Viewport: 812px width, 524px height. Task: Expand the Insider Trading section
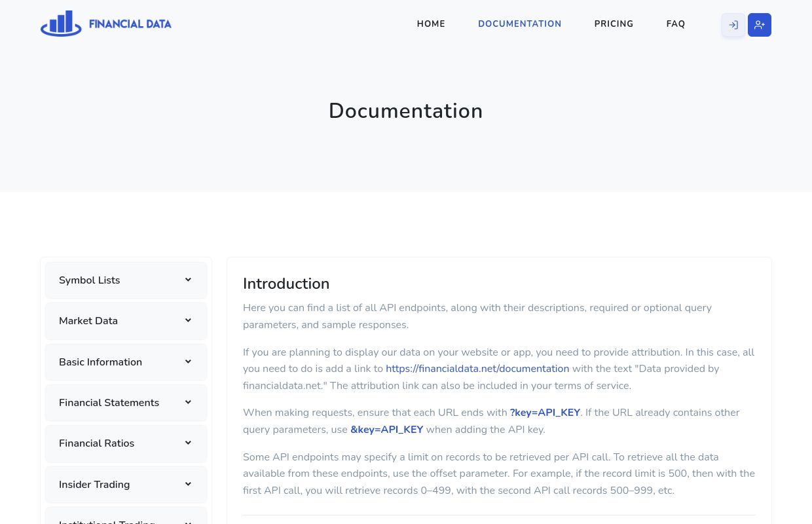coord(126,485)
